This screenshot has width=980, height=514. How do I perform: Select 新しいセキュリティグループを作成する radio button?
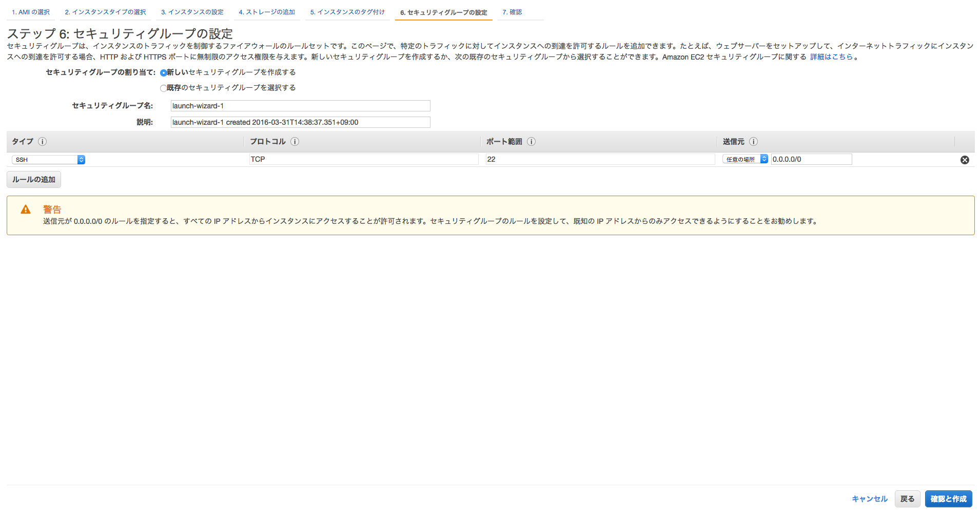pos(164,72)
